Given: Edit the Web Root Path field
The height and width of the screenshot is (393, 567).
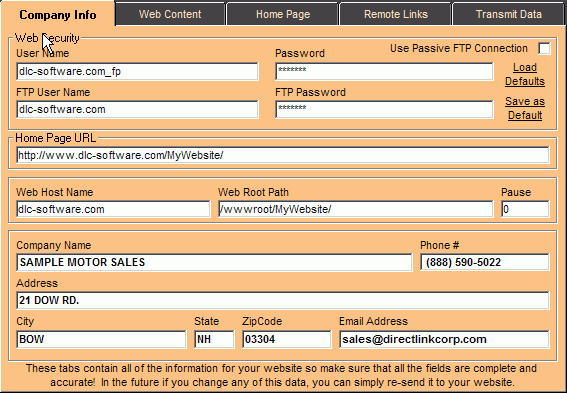Looking at the screenshot, I should (x=355, y=209).
